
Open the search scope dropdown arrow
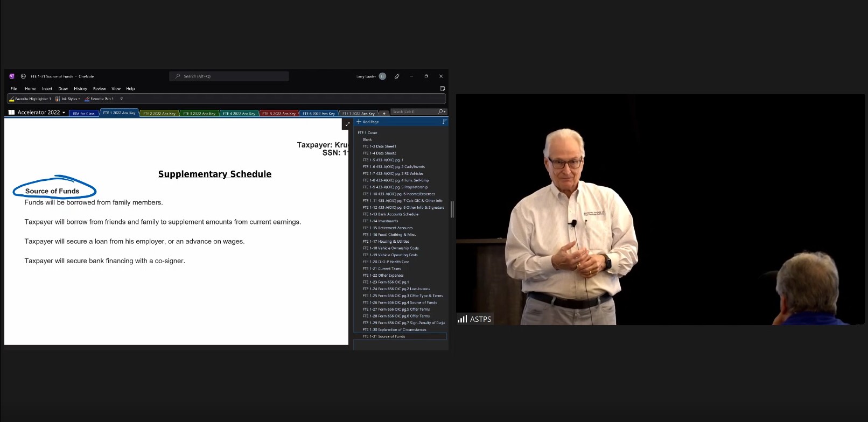[445, 112]
